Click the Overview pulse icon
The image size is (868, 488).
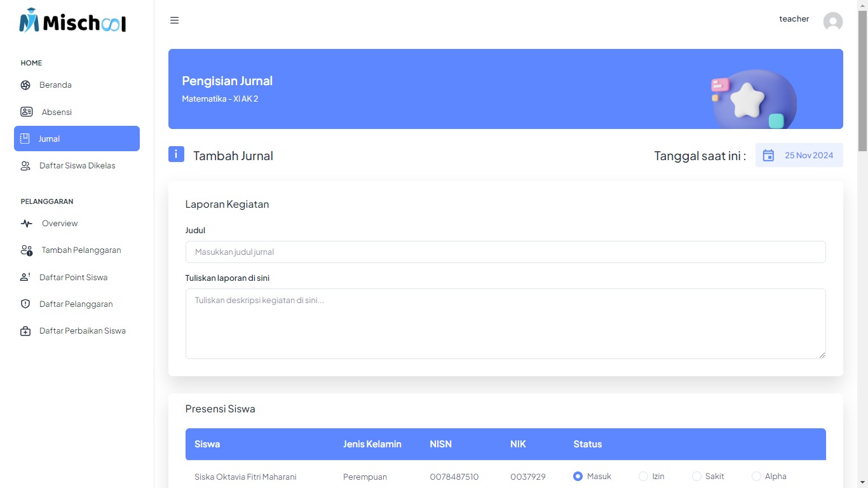[27, 224]
